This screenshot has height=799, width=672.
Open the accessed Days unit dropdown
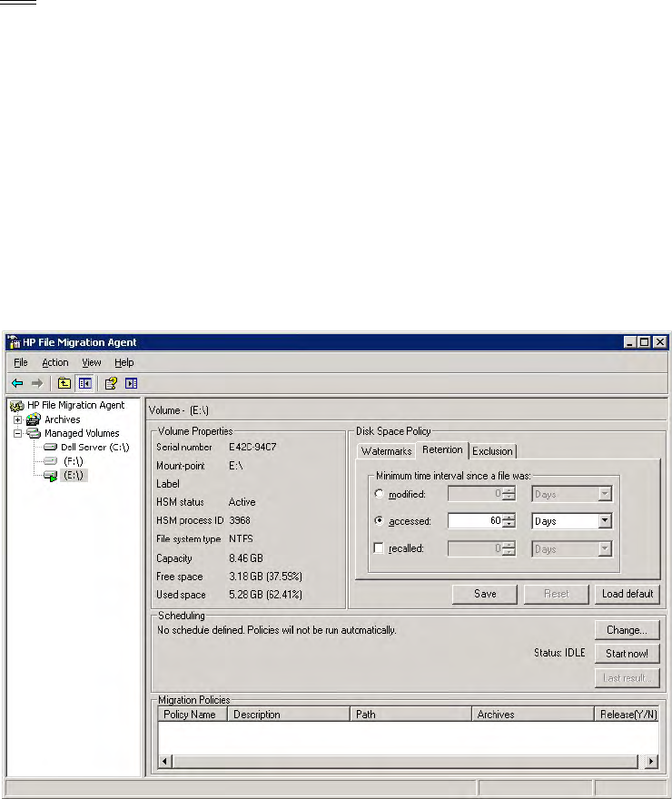click(605, 521)
